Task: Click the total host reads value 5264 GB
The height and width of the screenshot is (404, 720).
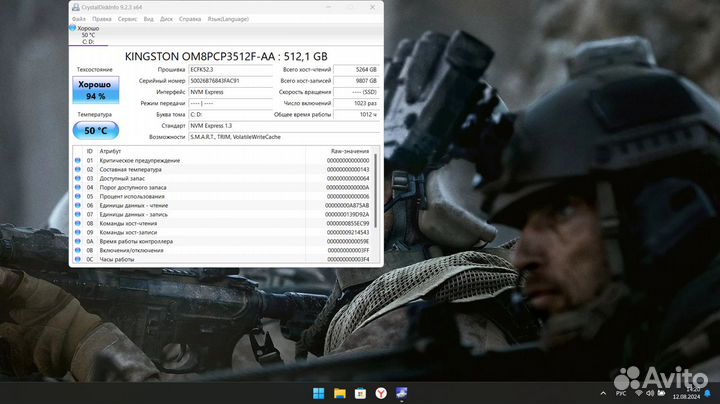Action: tap(356, 70)
